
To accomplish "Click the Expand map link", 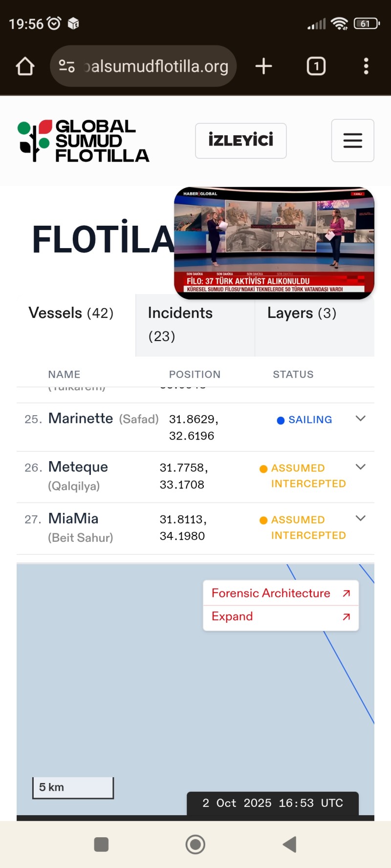I will 280,617.
